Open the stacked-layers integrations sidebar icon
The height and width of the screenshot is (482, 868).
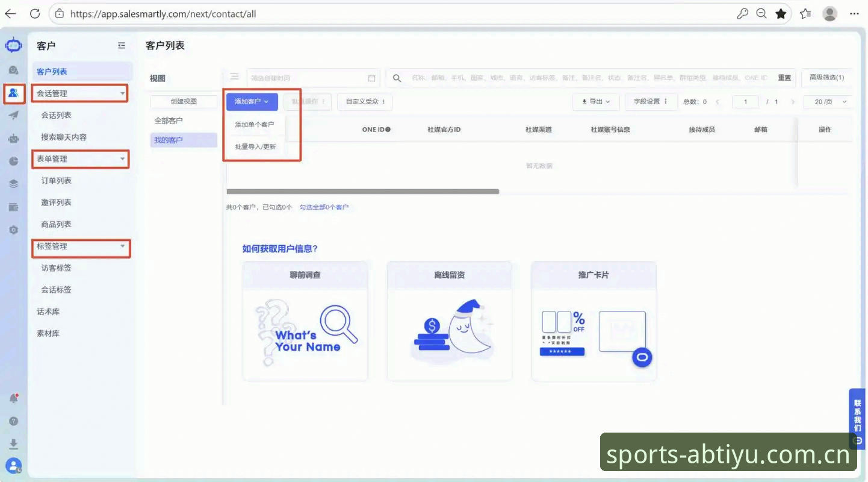point(13,184)
